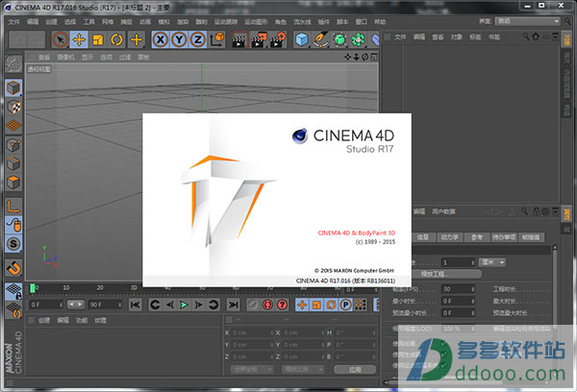This screenshot has height=392, width=577.
Task: Open the 世界坐标 coordinate dropdown
Action: click(x=252, y=369)
